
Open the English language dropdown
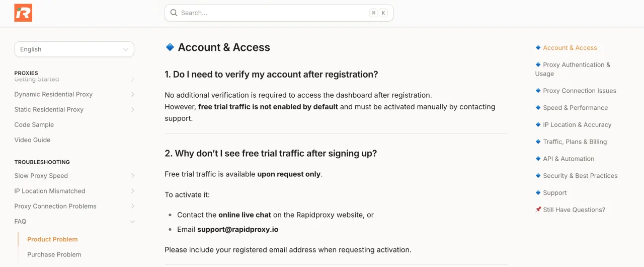[74, 49]
